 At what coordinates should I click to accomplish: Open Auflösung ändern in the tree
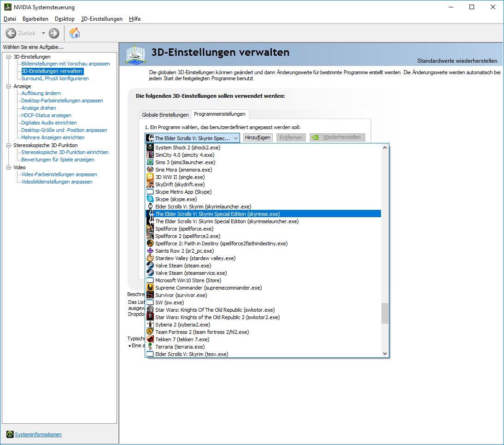click(41, 93)
